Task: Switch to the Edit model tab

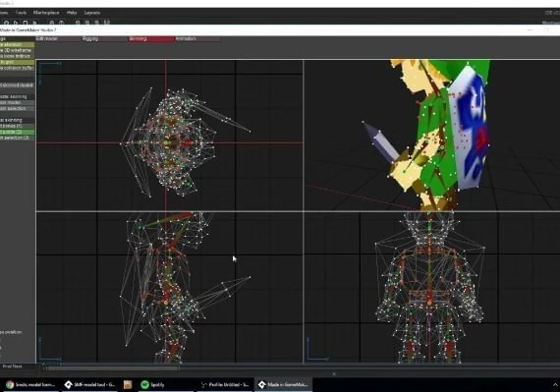Action: [x=58, y=38]
